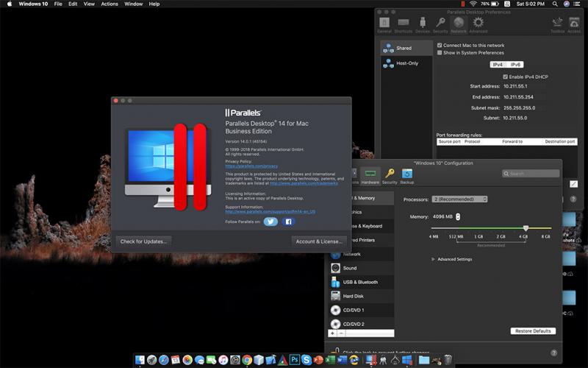This screenshot has height=368, width=588.
Task: Select Network globe in Parallels Desktop Preferences
Action: coord(459,25)
